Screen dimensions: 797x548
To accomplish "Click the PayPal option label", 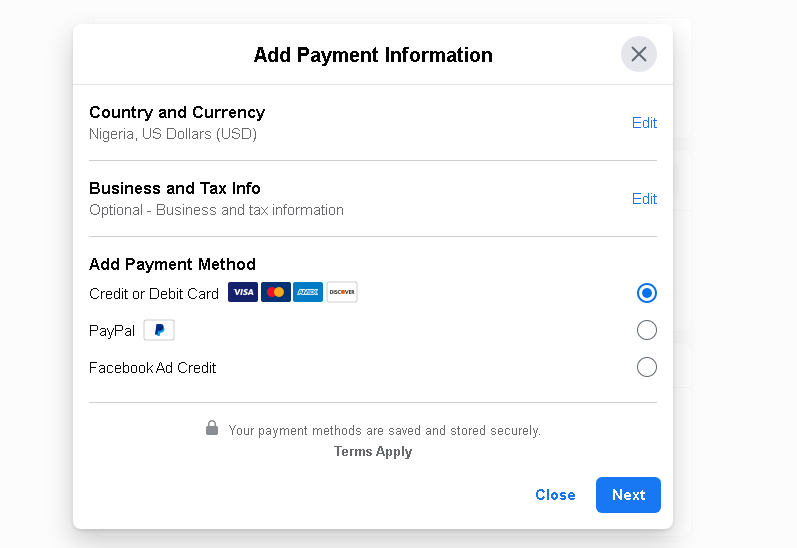I will (112, 331).
